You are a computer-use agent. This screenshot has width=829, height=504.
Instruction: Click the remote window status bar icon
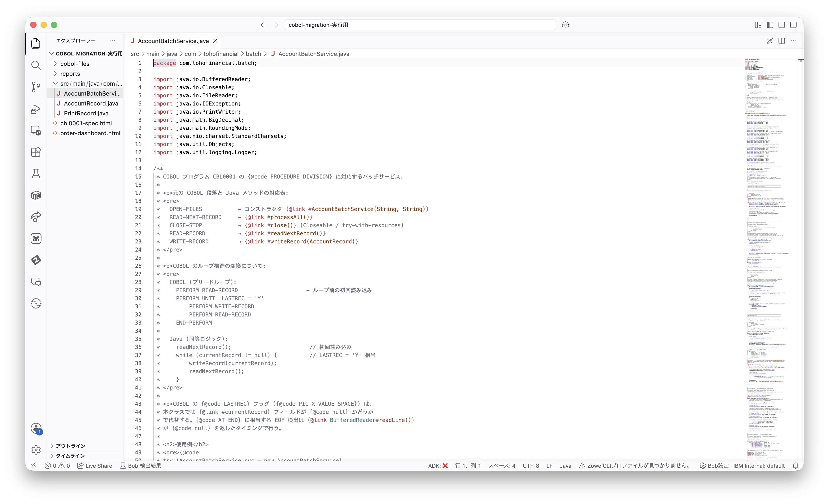(33, 466)
